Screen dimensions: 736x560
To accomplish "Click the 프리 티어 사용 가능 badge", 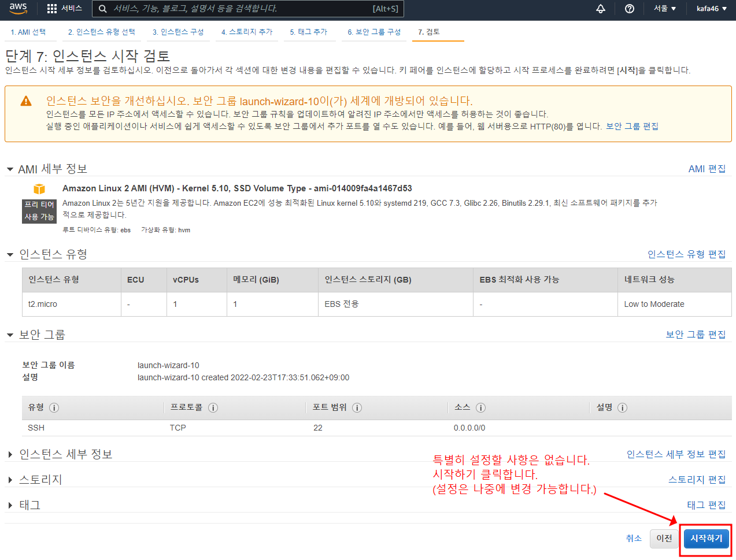I will 39,211.
